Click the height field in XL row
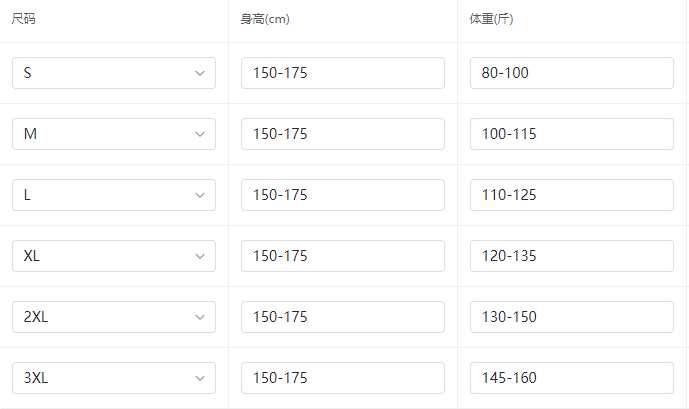 [x=343, y=256]
